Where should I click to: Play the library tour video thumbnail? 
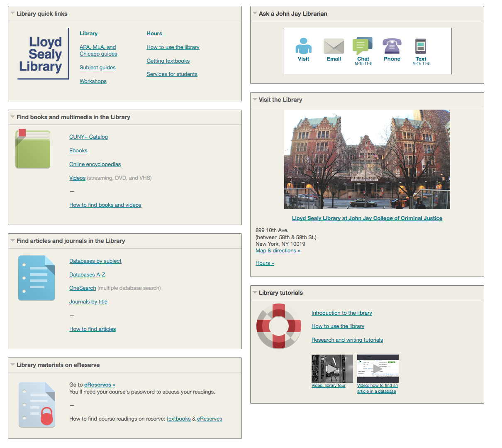coord(332,368)
